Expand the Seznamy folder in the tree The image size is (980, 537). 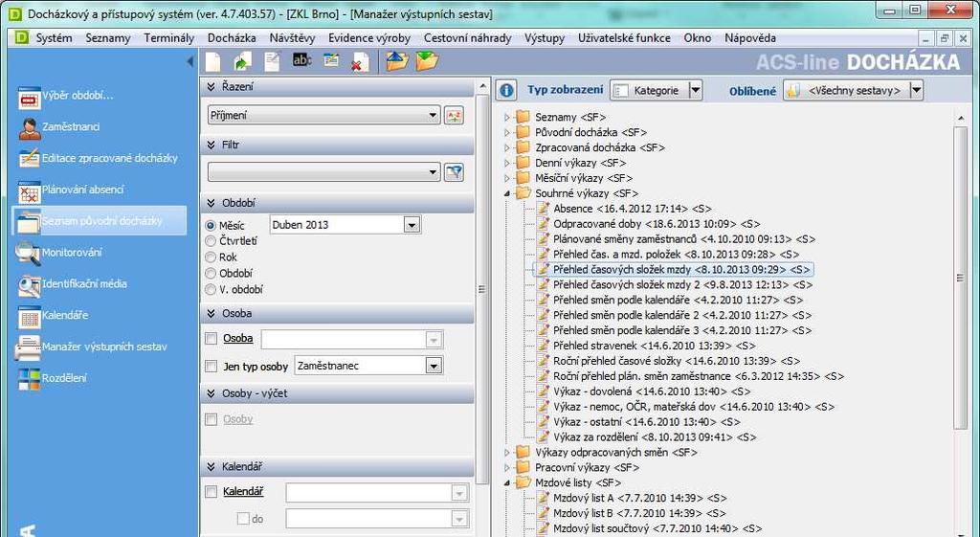pyautogui.click(x=507, y=117)
